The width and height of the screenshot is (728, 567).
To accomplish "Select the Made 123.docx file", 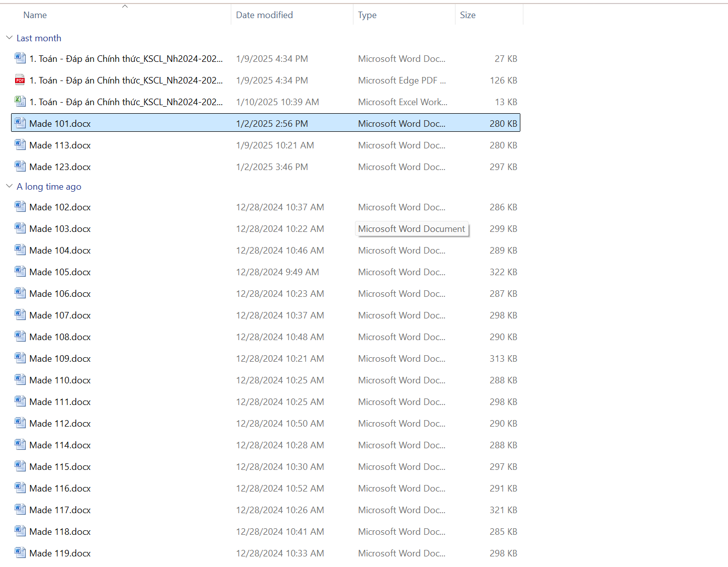I will pyautogui.click(x=60, y=167).
